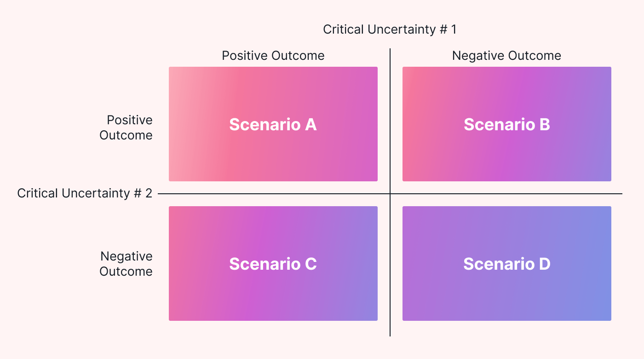Click where the two axis lines cross
The height and width of the screenshot is (359, 644).
pyautogui.click(x=390, y=194)
